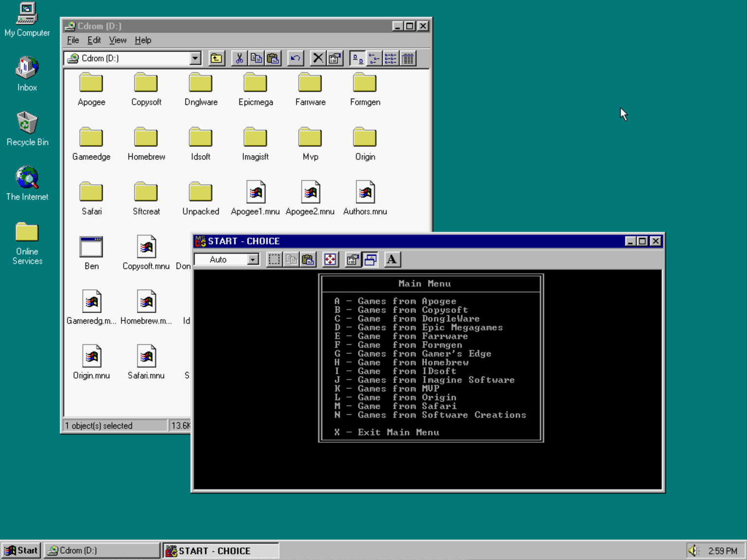Select the Apogee folder

click(x=91, y=89)
